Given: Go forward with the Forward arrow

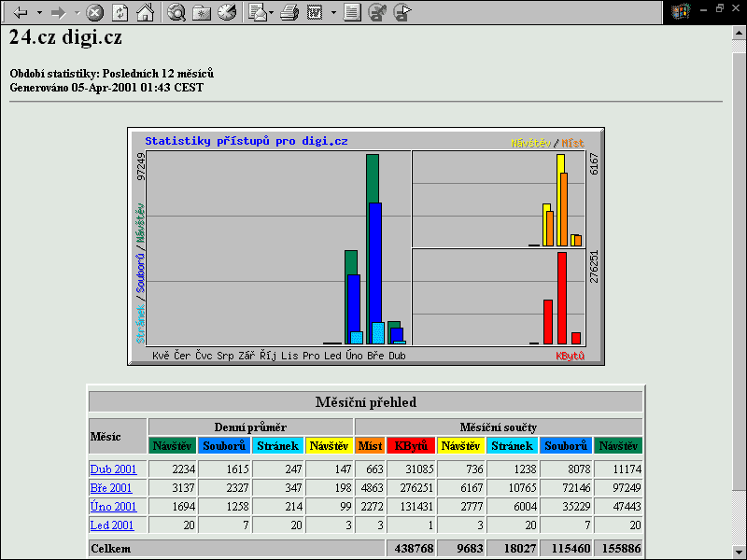Looking at the screenshot, I should point(58,12).
